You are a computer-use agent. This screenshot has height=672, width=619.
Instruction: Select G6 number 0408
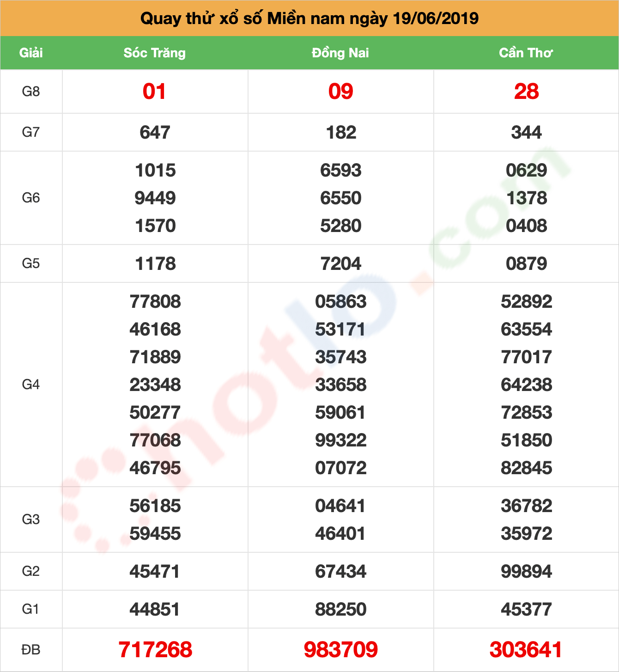527,226
